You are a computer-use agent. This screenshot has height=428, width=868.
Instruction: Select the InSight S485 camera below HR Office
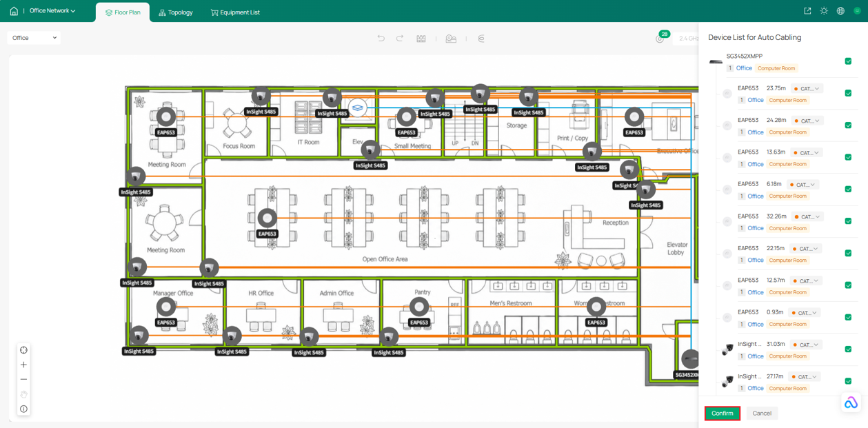232,336
